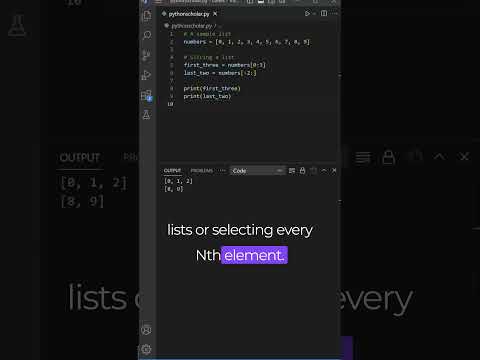Clear output with the sharp panel's clear icon
Screen dimensions: 480x360
(x=292, y=171)
